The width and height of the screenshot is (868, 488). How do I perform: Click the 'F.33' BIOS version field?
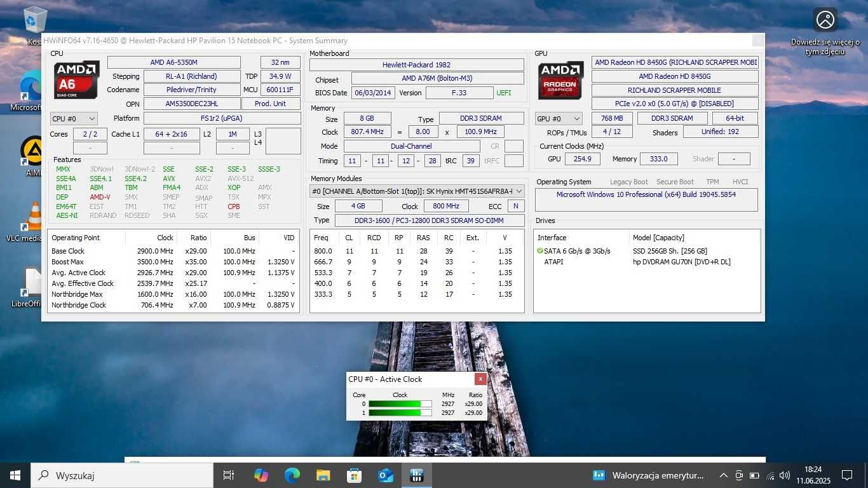(459, 93)
